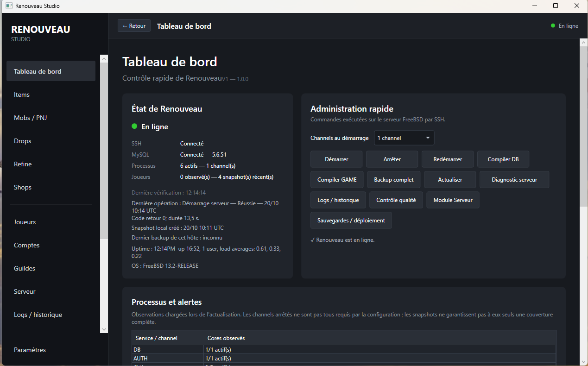Click the Arrêter server button
588x366 pixels.
click(x=392, y=159)
